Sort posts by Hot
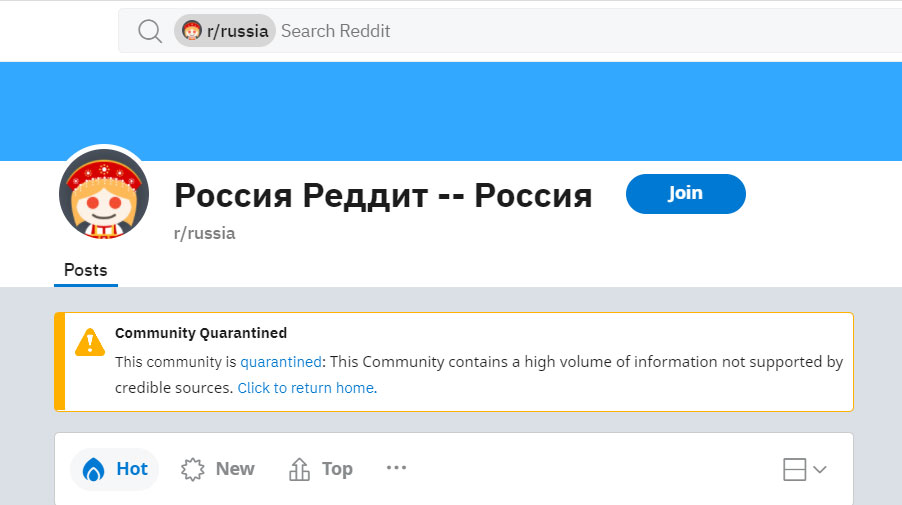Image resolution: width=902 pixels, height=505 pixels. pyautogui.click(x=115, y=469)
